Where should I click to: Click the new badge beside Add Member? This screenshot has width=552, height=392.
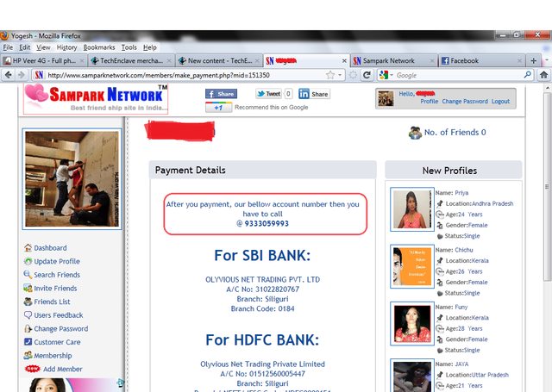pos(33,369)
